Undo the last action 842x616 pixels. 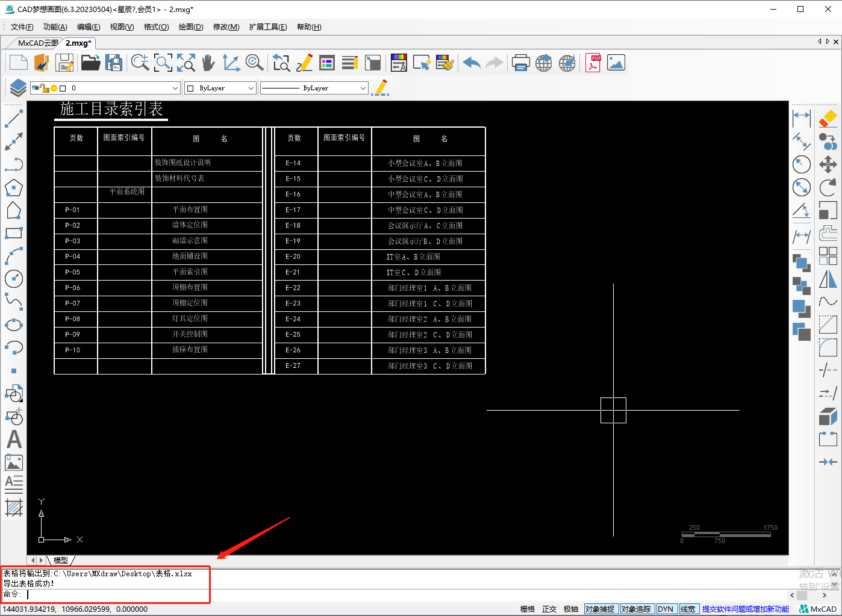click(472, 63)
